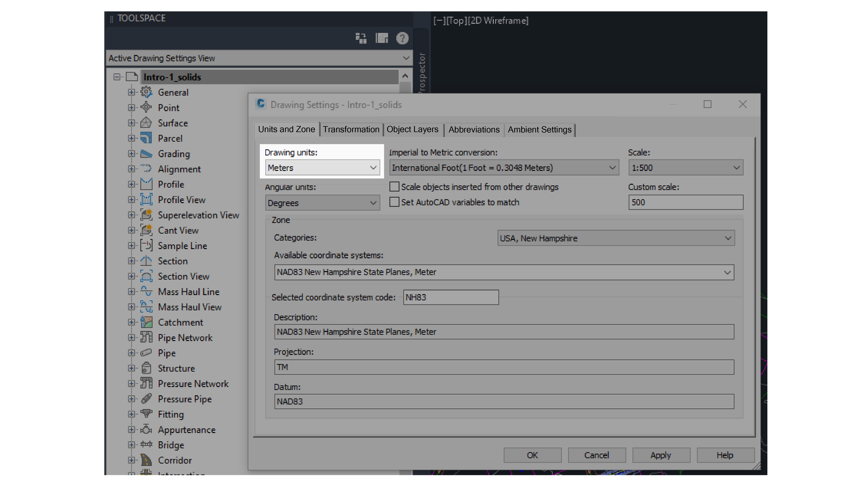The width and height of the screenshot is (868, 486).
Task: Expand the Grading tree node
Action: [131, 154]
